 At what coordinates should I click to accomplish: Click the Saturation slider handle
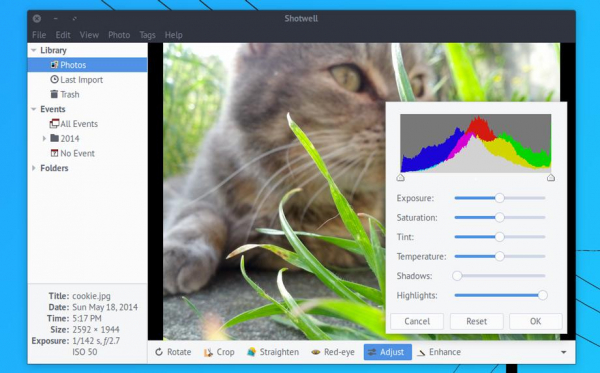pos(499,217)
